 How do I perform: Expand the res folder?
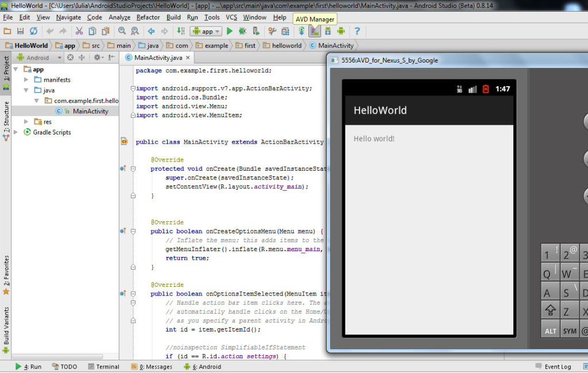(x=26, y=122)
